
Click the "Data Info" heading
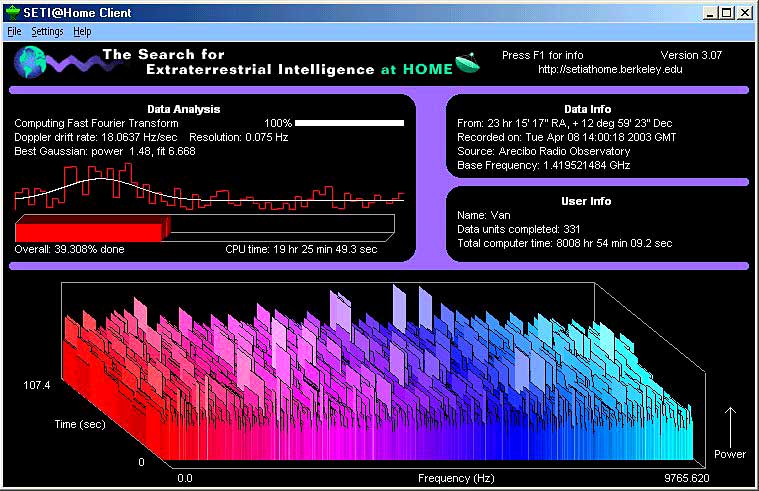588,109
